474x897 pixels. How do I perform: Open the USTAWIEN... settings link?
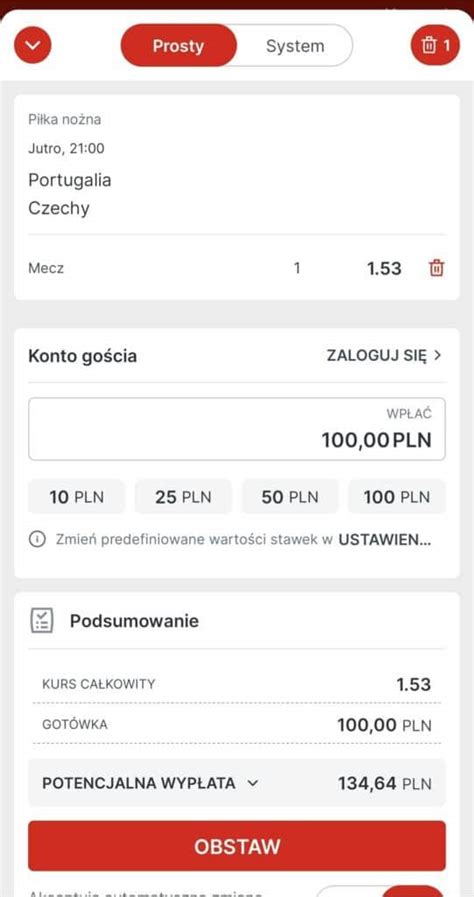point(385,539)
